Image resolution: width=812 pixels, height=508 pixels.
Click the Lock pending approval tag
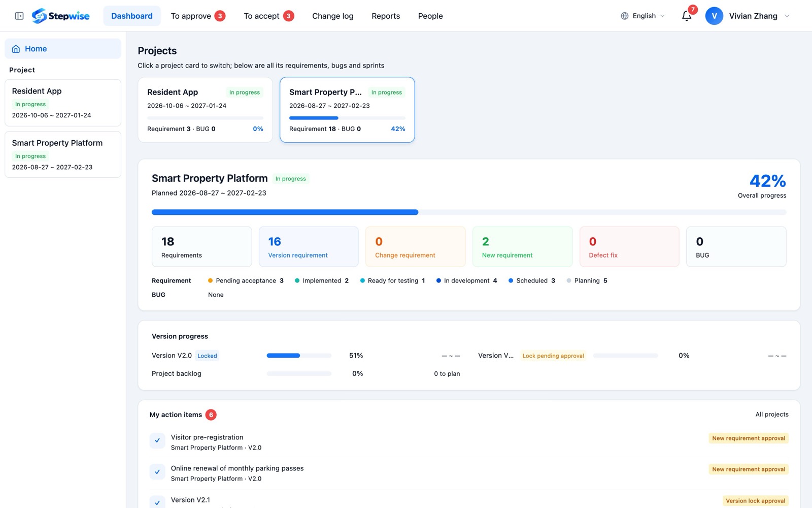[x=553, y=356]
